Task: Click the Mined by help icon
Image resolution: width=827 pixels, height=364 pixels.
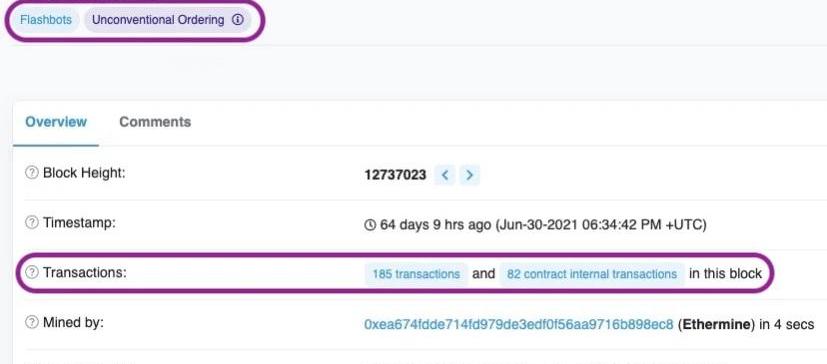Action: tap(32, 322)
